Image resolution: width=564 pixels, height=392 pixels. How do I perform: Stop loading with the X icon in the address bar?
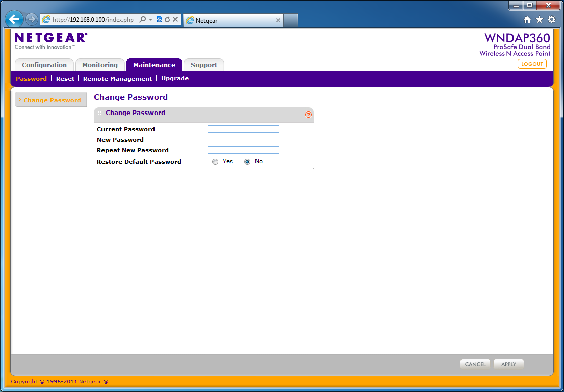[x=175, y=19]
